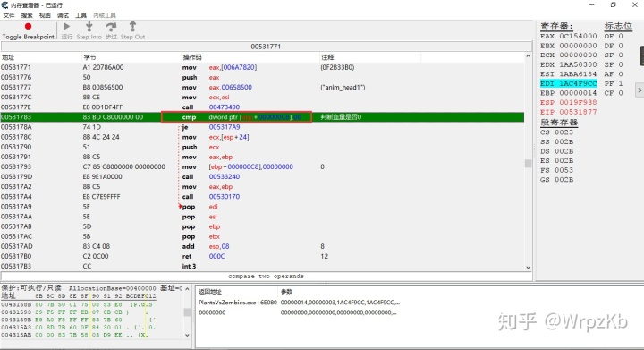Viewport: 644px width, 350px height.
Task: Click the 返回地址 stack column header
Action: [210, 292]
